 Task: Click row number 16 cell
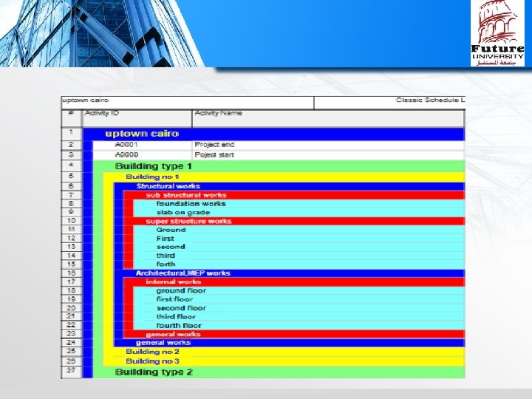click(72, 273)
